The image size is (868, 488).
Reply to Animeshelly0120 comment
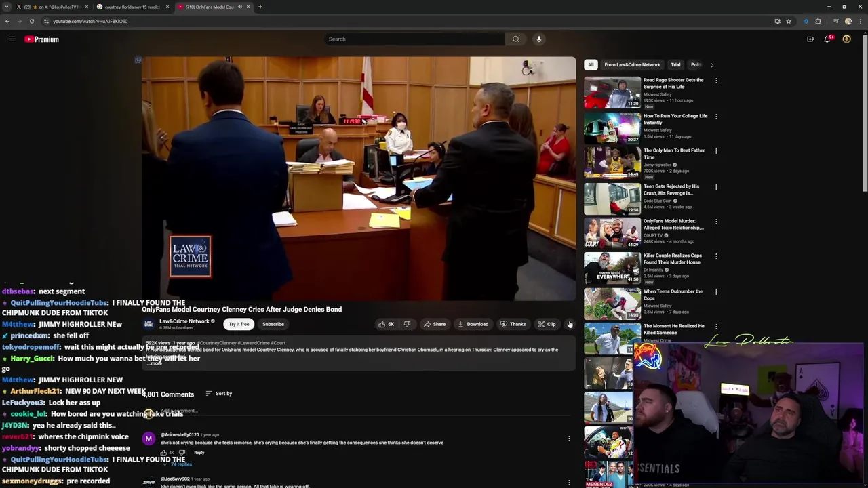(x=199, y=453)
